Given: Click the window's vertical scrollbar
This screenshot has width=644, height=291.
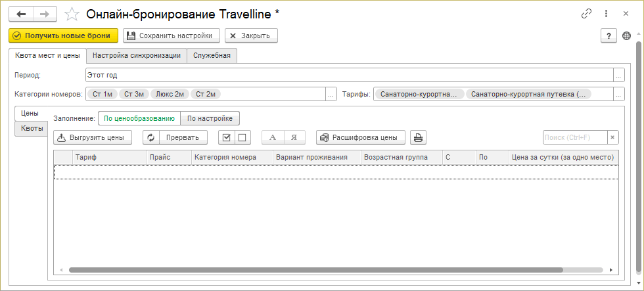Looking at the screenshot, I should (x=639, y=156).
